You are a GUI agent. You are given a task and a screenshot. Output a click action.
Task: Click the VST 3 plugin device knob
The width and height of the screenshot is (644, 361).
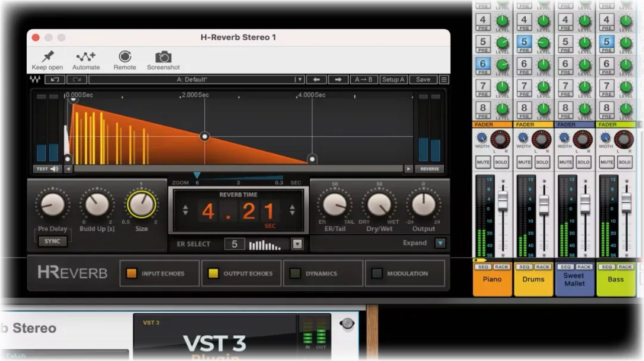347,324
